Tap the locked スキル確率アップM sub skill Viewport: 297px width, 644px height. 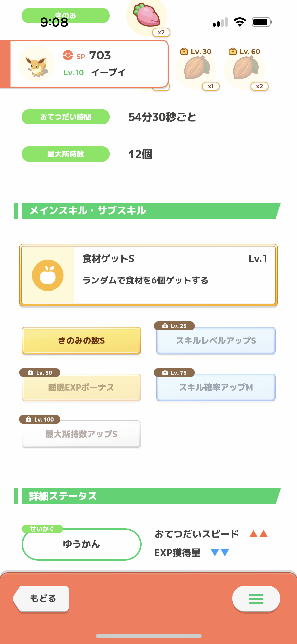(216, 387)
